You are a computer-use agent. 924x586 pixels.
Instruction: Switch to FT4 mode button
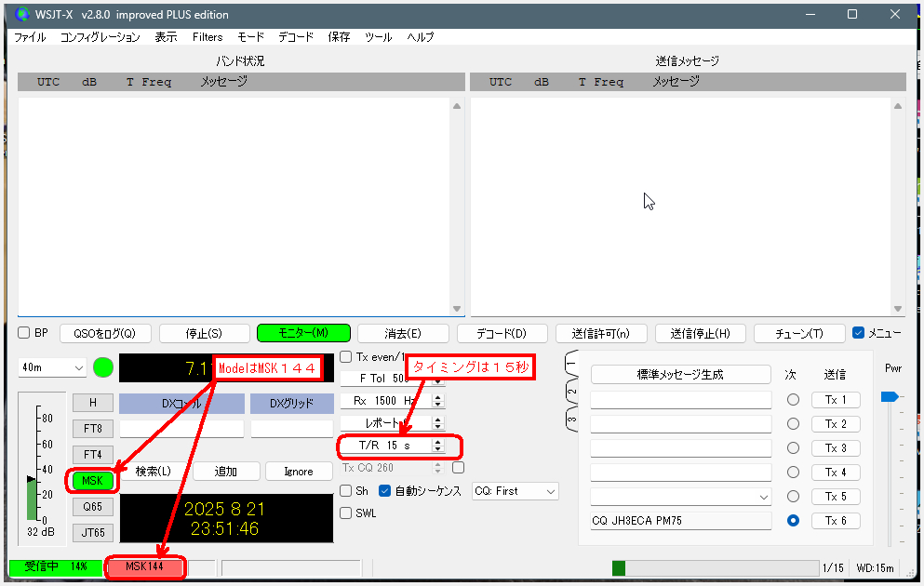click(92, 455)
